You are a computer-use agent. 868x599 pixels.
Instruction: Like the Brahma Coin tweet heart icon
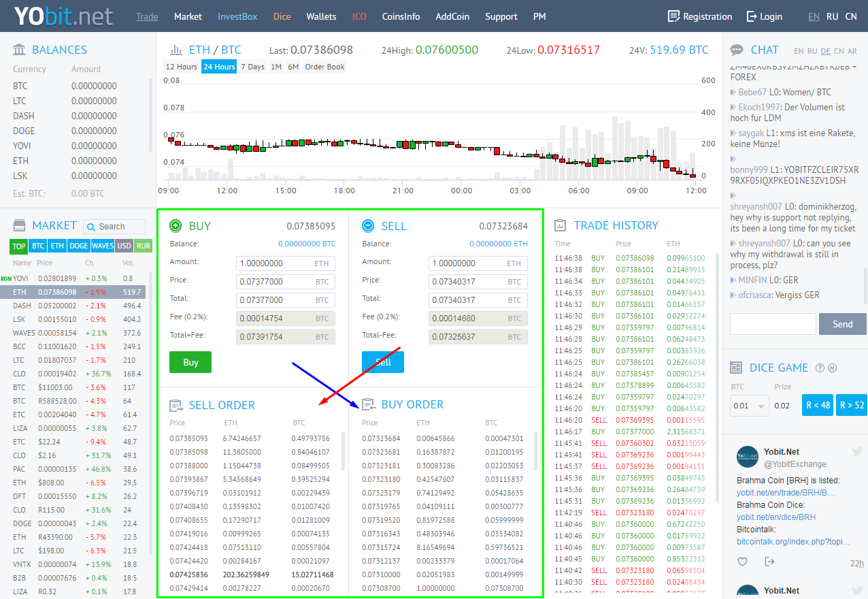click(743, 562)
